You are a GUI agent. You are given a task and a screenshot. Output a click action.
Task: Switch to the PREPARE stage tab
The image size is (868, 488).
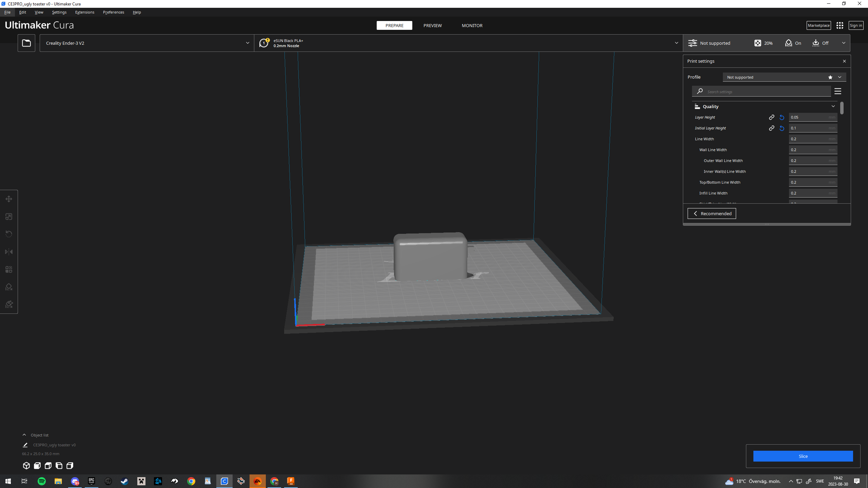point(394,25)
